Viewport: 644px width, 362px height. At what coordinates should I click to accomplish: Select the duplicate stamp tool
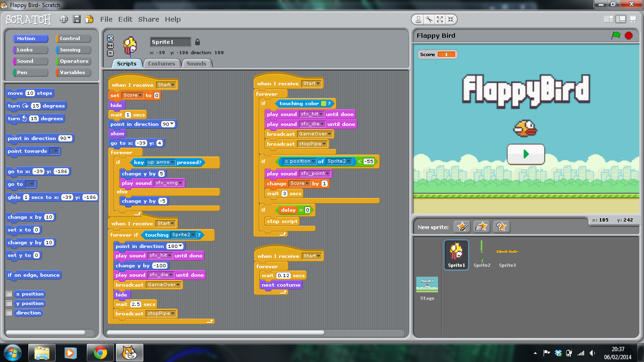[x=418, y=19]
